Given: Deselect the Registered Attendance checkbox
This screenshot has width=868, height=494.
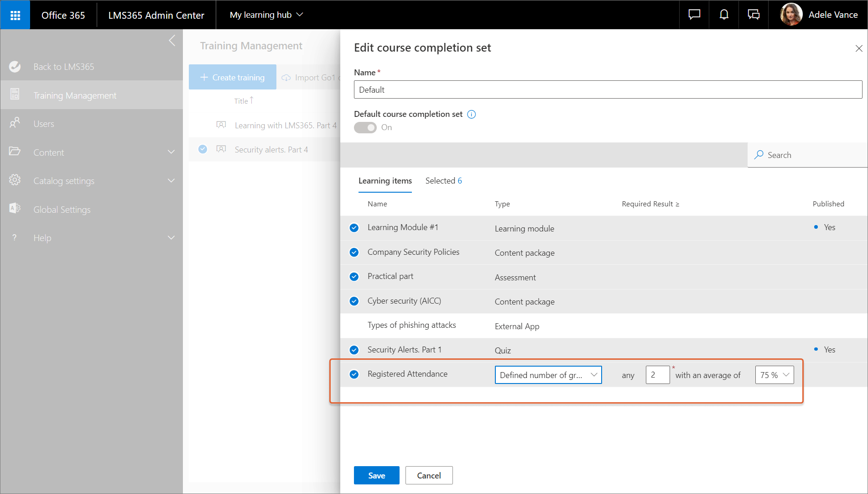Looking at the screenshot, I should coord(354,374).
